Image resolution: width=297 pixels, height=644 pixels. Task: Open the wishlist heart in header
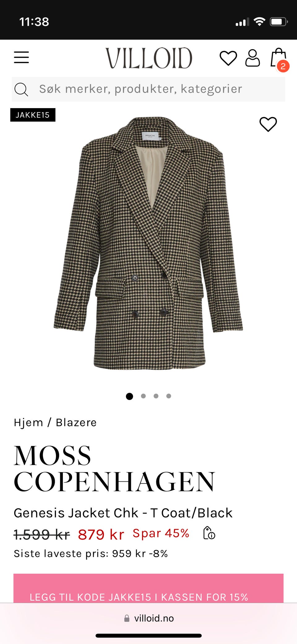[x=228, y=58]
